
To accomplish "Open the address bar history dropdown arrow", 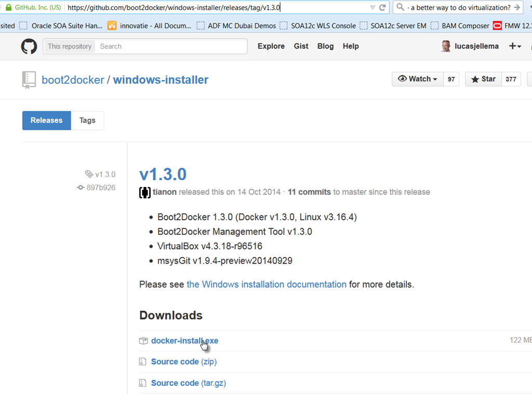I will 372,7.
